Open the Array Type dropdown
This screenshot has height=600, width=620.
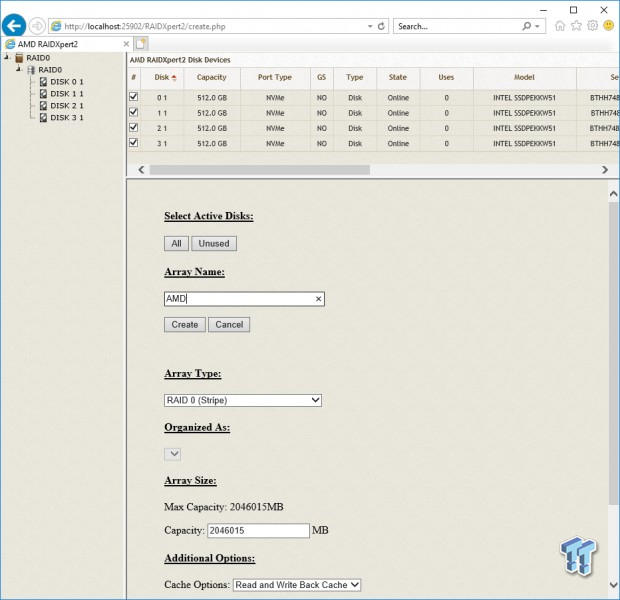tap(243, 400)
